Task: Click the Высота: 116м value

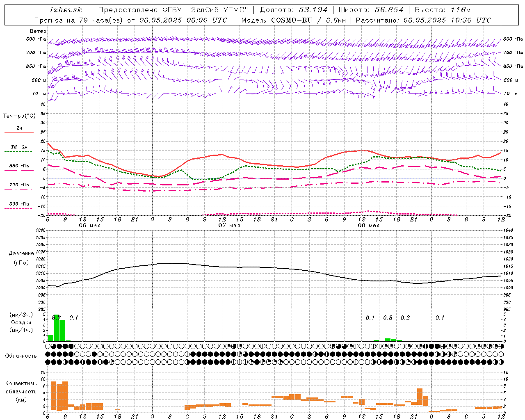Action: (x=443, y=10)
